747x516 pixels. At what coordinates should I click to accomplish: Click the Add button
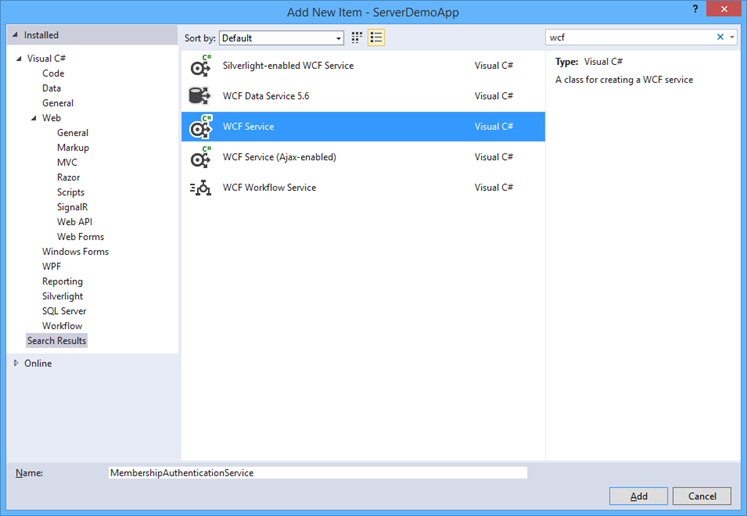click(638, 496)
